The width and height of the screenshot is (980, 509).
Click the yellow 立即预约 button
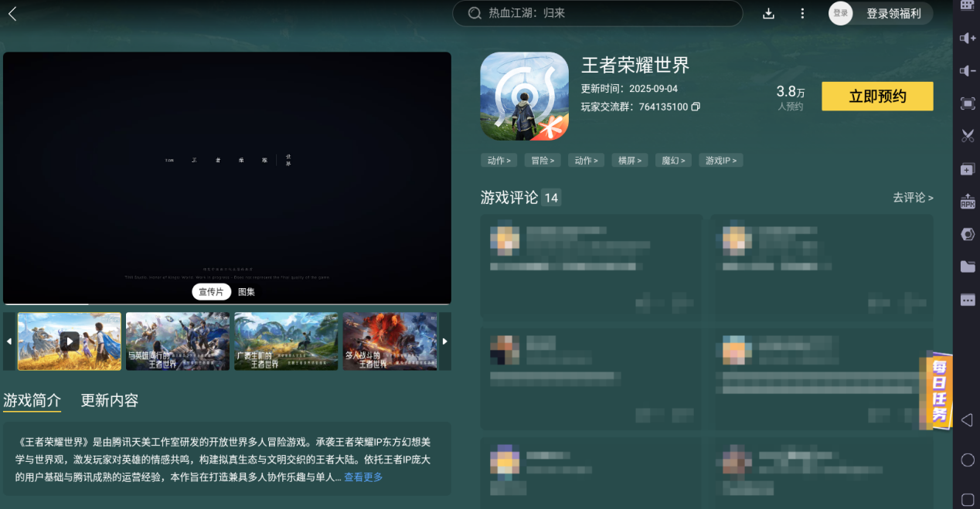click(877, 97)
